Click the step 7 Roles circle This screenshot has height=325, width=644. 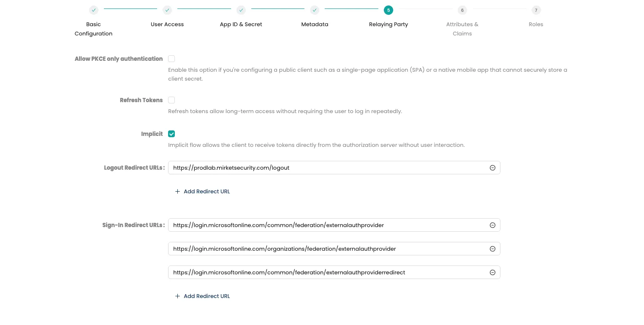click(536, 10)
